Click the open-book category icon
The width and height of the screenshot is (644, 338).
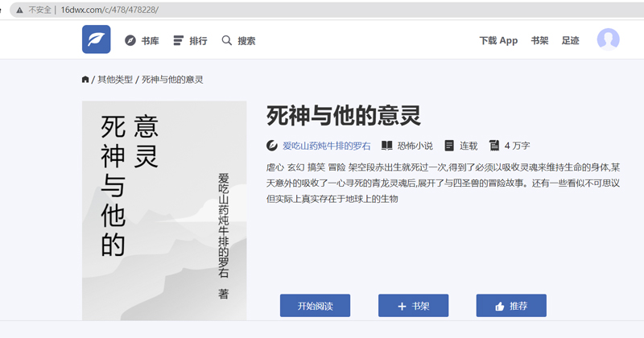click(x=387, y=146)
